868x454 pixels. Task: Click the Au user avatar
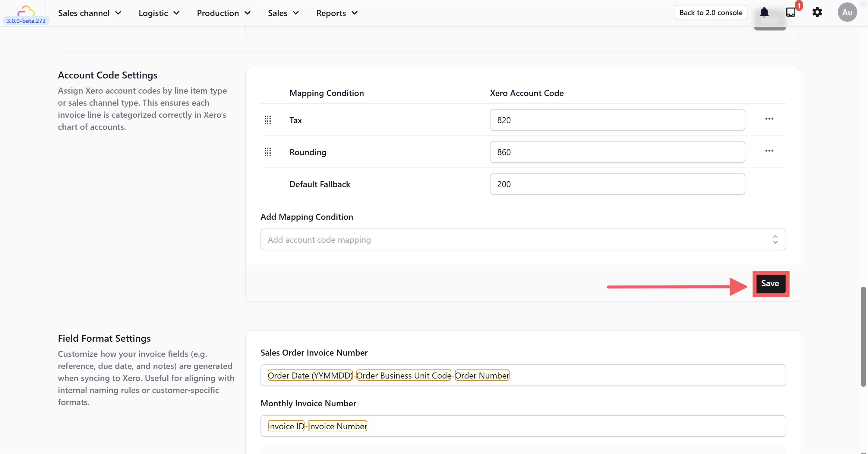click(847, 12)
